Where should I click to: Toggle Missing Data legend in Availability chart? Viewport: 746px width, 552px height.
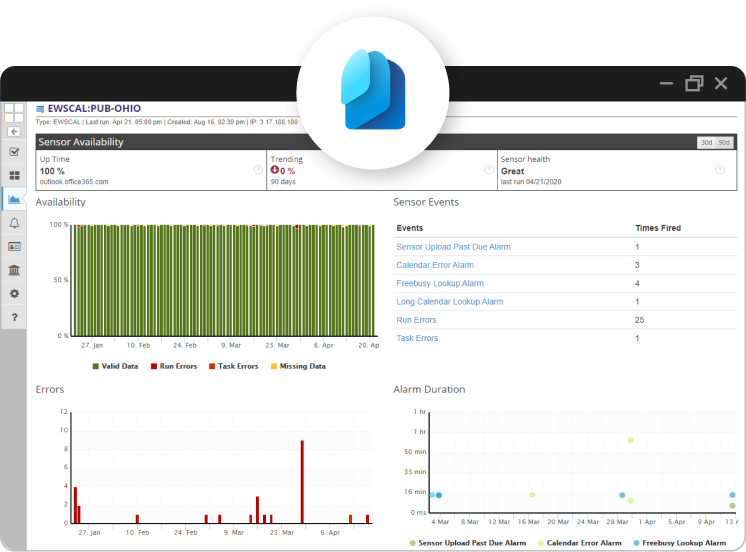click(x=298, y=366)
